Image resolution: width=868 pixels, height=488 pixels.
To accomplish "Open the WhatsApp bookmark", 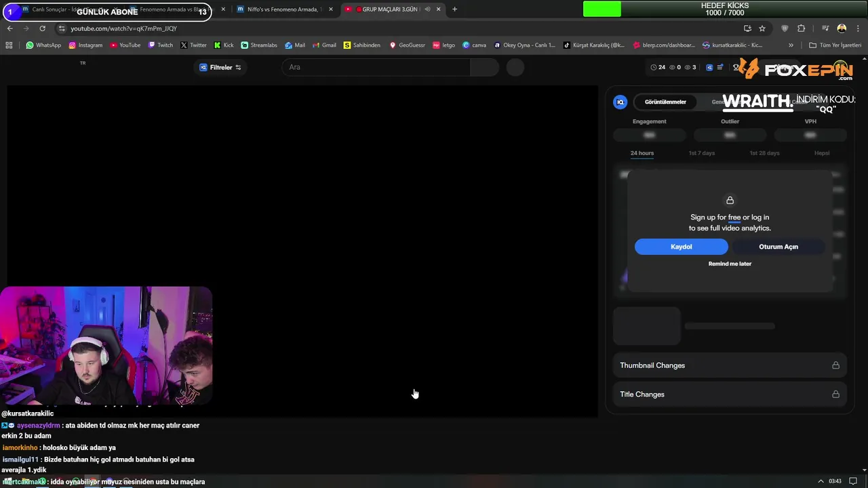I will [x=43, y=45].
